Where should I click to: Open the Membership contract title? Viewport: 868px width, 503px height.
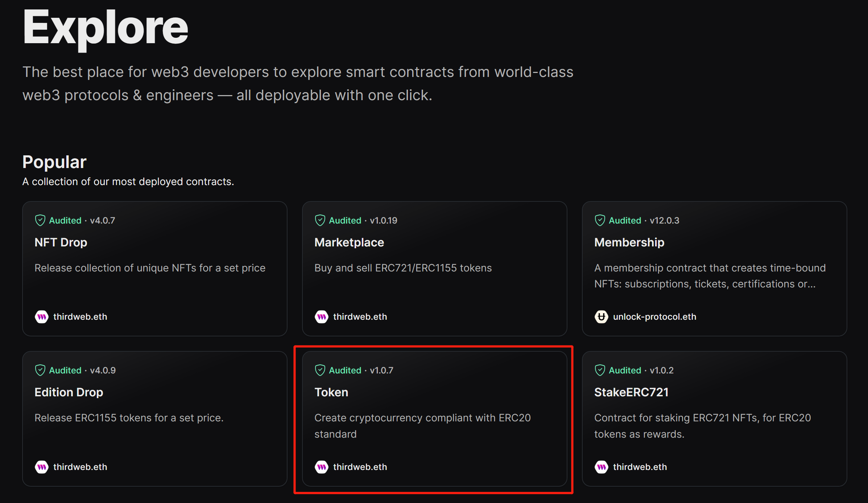pos(629,242)
